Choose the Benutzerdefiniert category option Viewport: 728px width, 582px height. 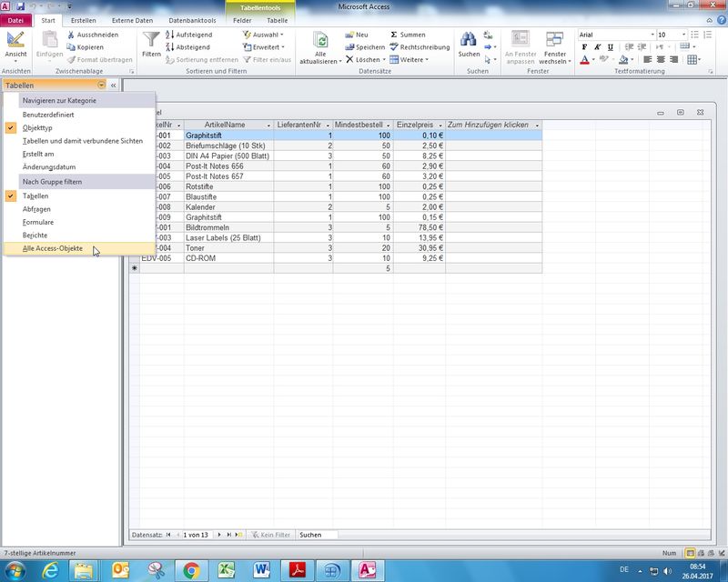48,115
